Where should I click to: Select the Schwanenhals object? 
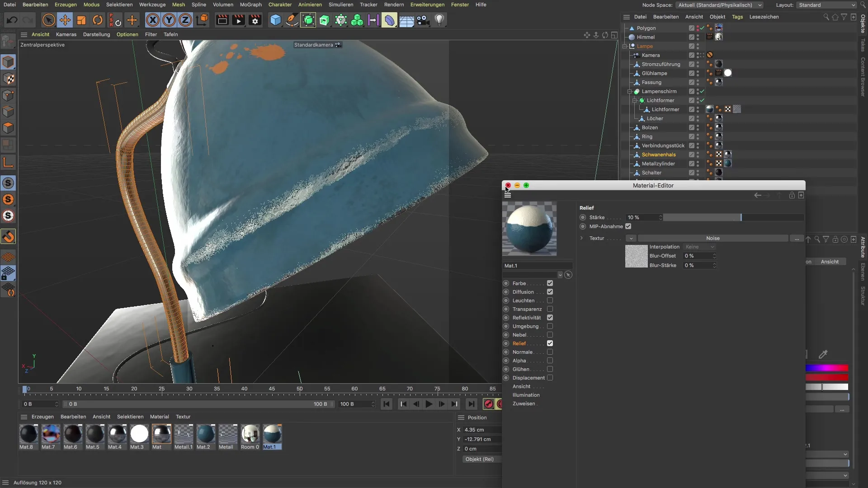click(658, 155)
